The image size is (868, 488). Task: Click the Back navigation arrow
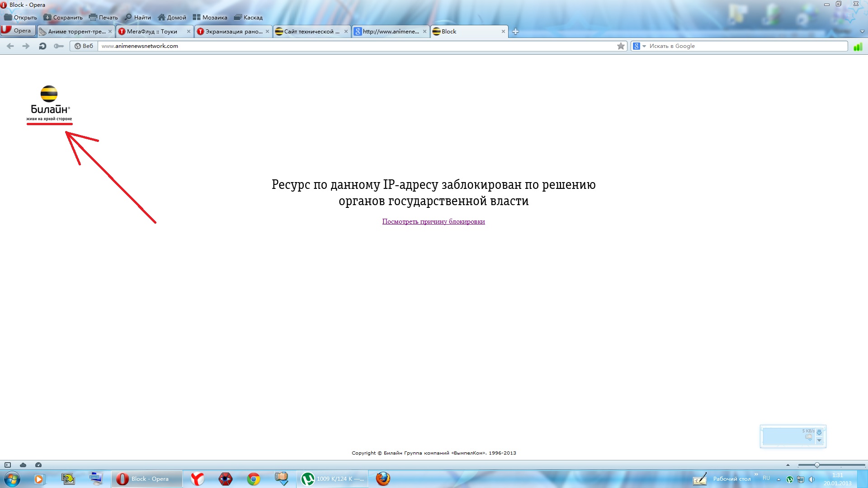[10, 46]
